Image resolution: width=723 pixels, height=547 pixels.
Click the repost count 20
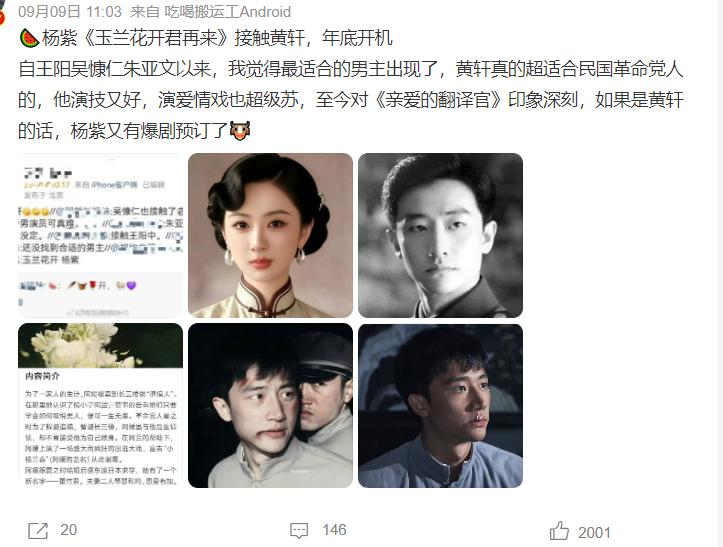69,530
